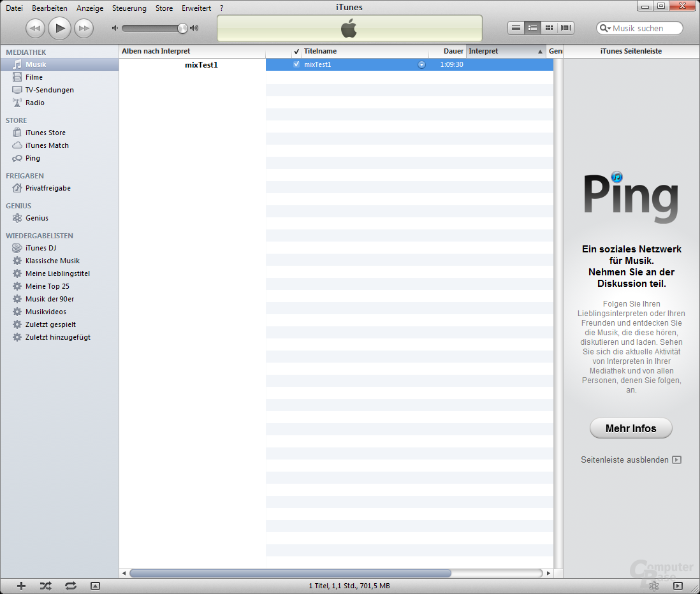Switch to song list view

516,28
